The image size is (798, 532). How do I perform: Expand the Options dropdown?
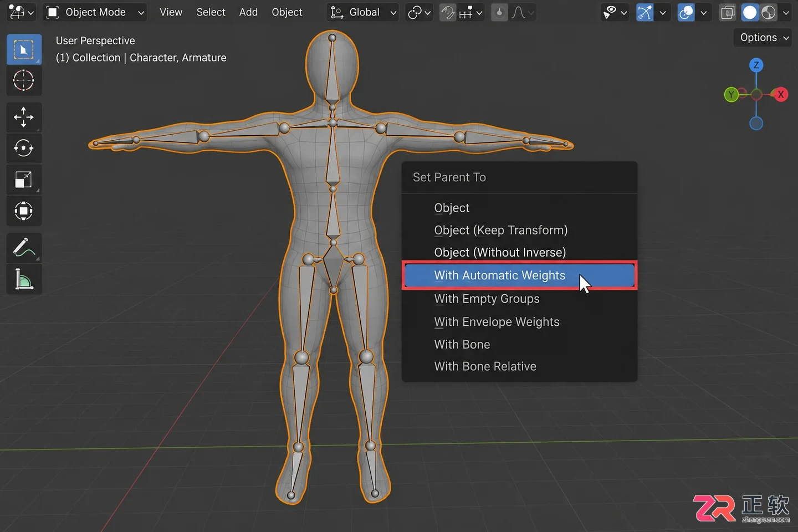click(x=763, y=38)
